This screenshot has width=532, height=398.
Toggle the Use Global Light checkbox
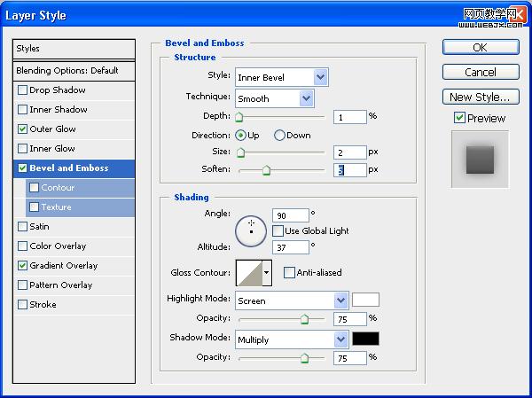click(278, 231)
